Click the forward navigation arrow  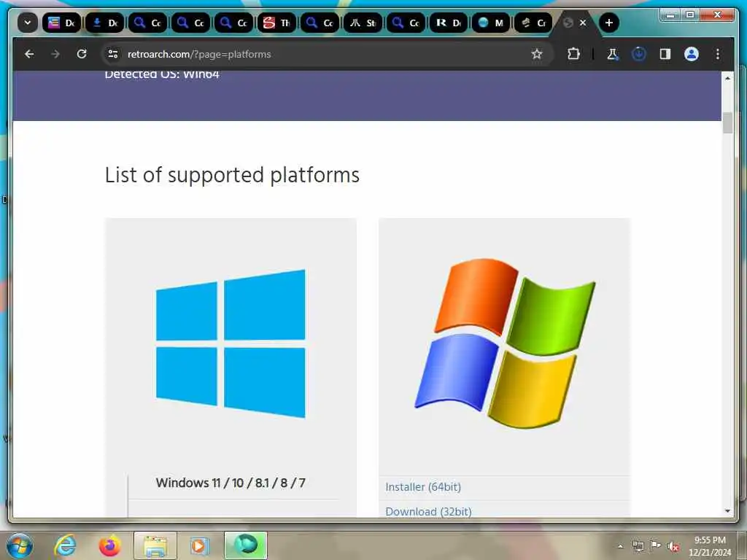[x=55, y=54]
